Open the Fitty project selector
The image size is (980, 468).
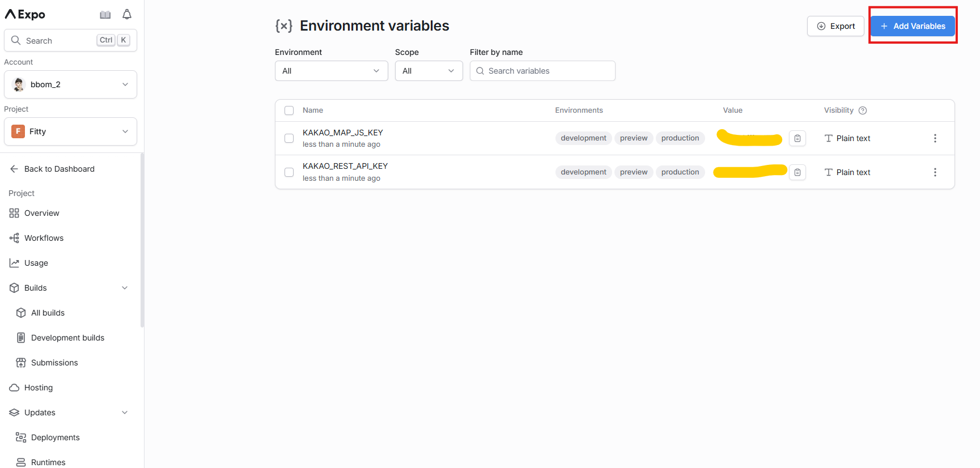70,131
